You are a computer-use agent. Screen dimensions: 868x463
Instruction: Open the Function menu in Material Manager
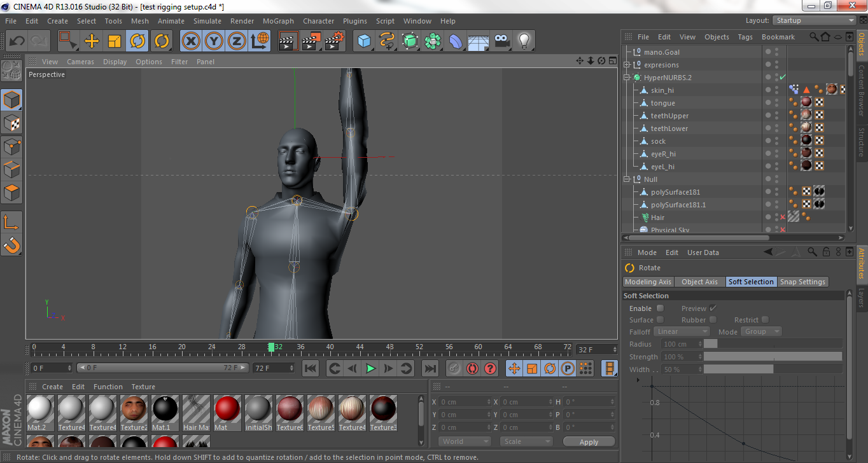coord(108,387)
